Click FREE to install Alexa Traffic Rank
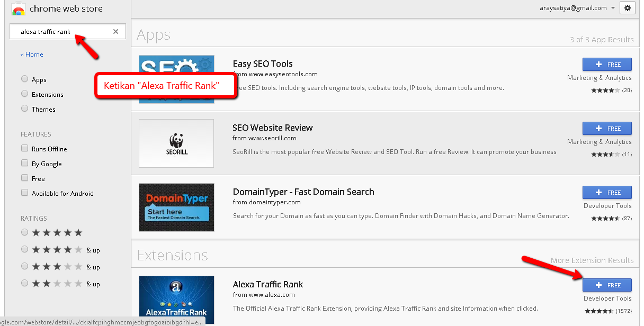This screenshot has width=644, height=326. [607, 285]
